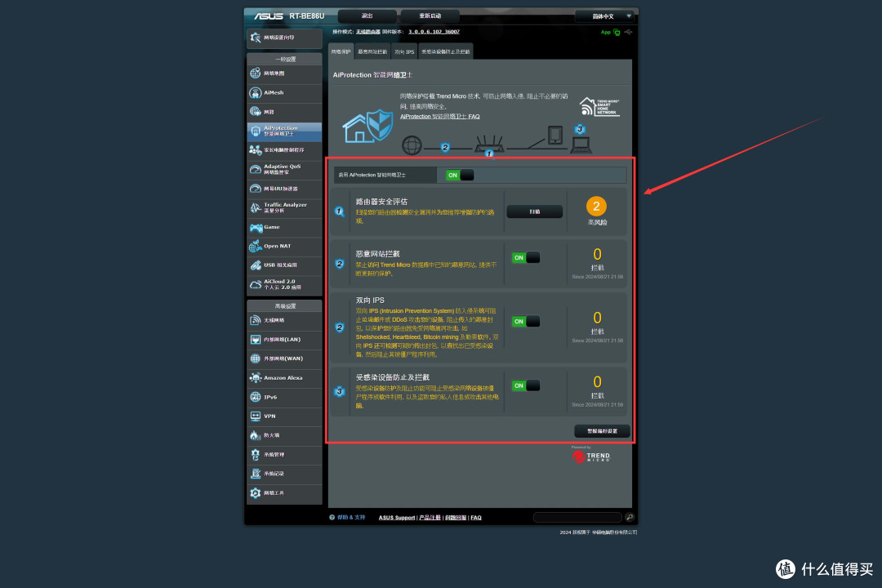Switch to the malicious sites blocking tab

(372, 51)
